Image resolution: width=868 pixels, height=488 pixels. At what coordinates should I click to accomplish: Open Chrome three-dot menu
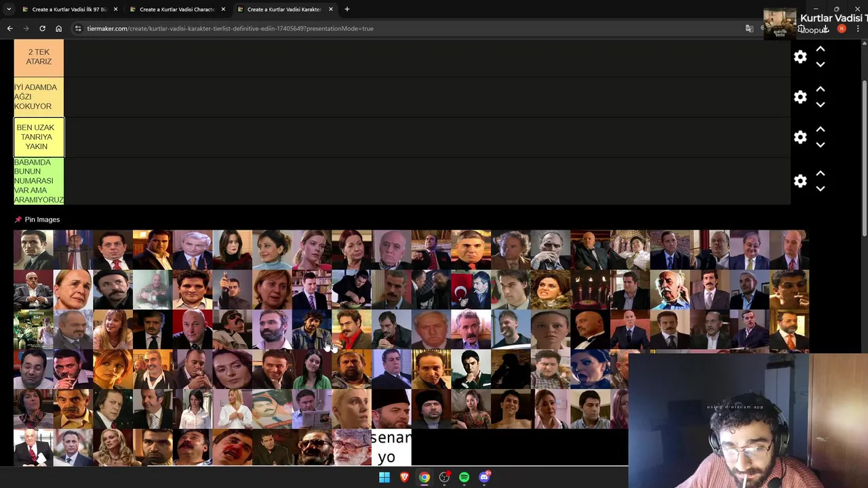[858, 29]
